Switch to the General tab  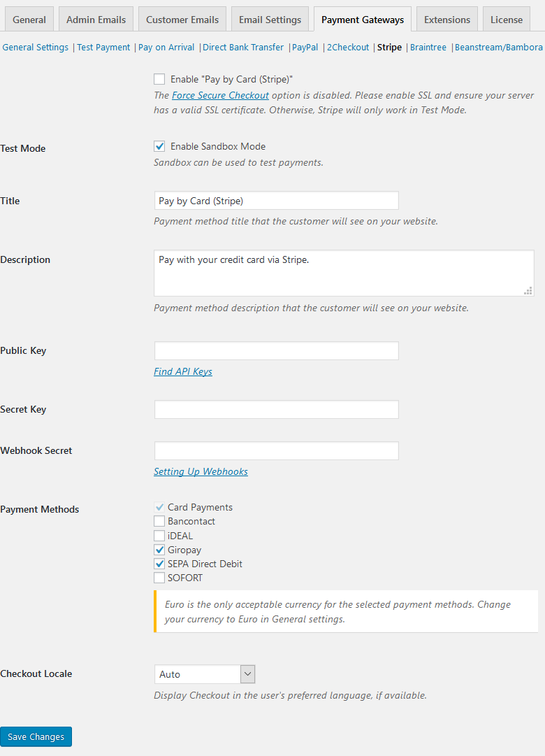point(29,20)
